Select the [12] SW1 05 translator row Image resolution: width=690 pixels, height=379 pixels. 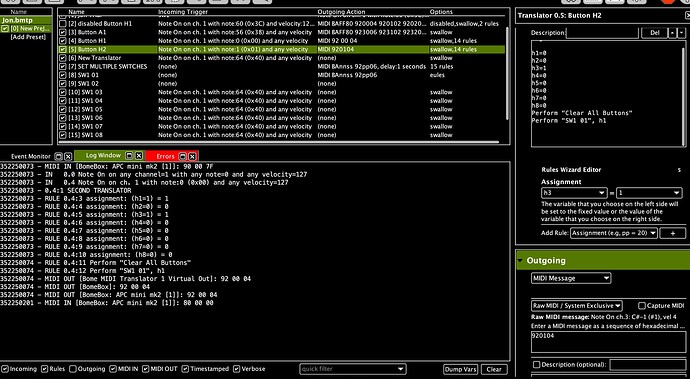tap(282, 110)
